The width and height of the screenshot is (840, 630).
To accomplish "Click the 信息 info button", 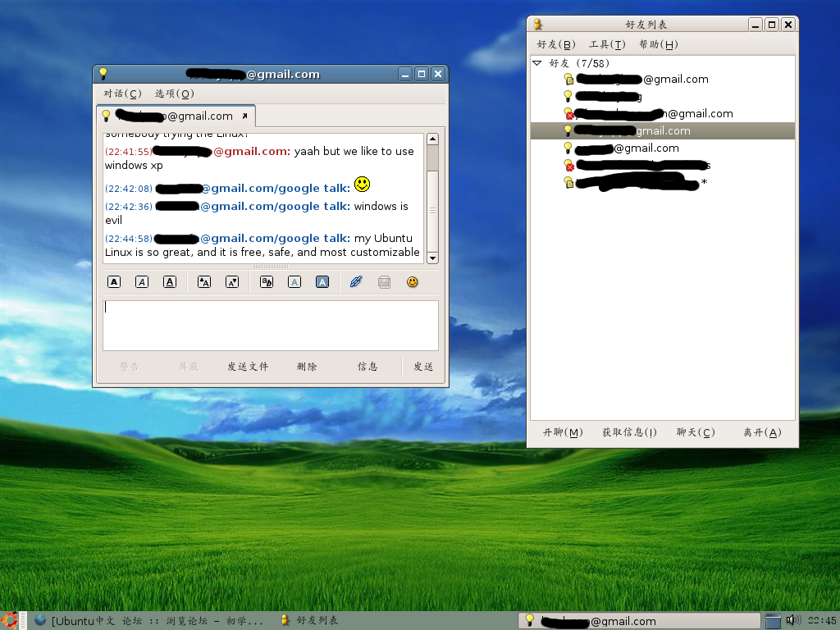I will point(367,367).
